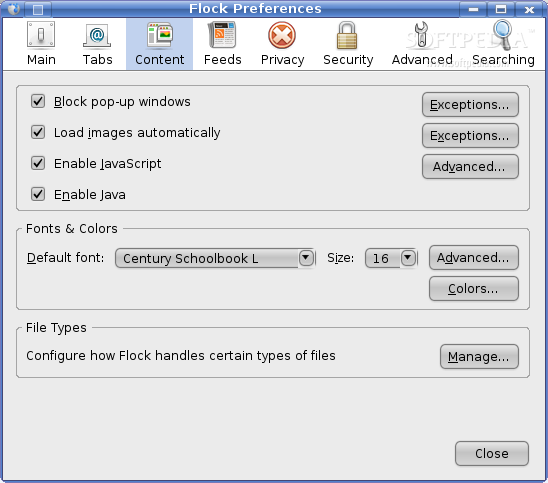Select the Privacy red X icon
Screen dimensions: 548x483
[x=282, y=35]
